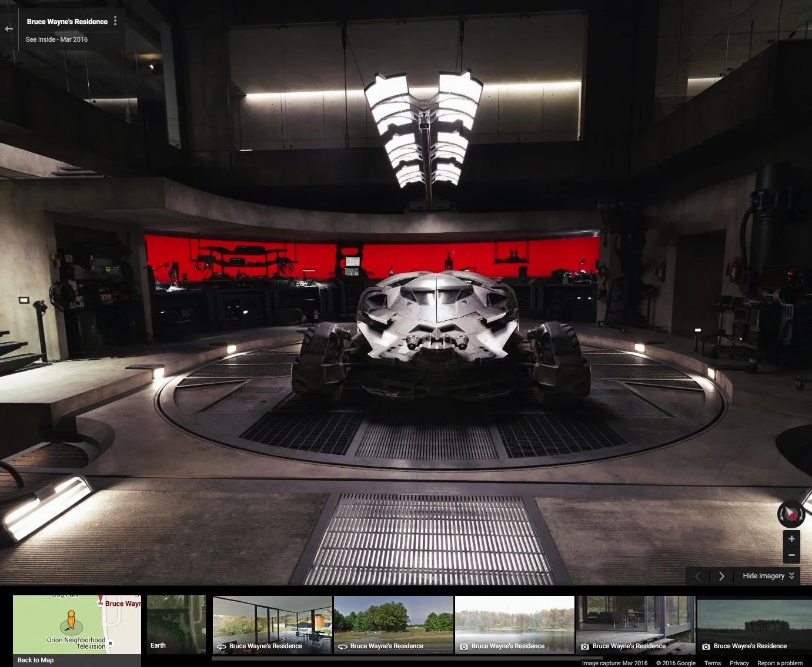Open the deck photo Bruce Wayne's Residence thumbnail
Image resolution: width=812 pixels, height=667 pixels.
[x=636, y=625]
